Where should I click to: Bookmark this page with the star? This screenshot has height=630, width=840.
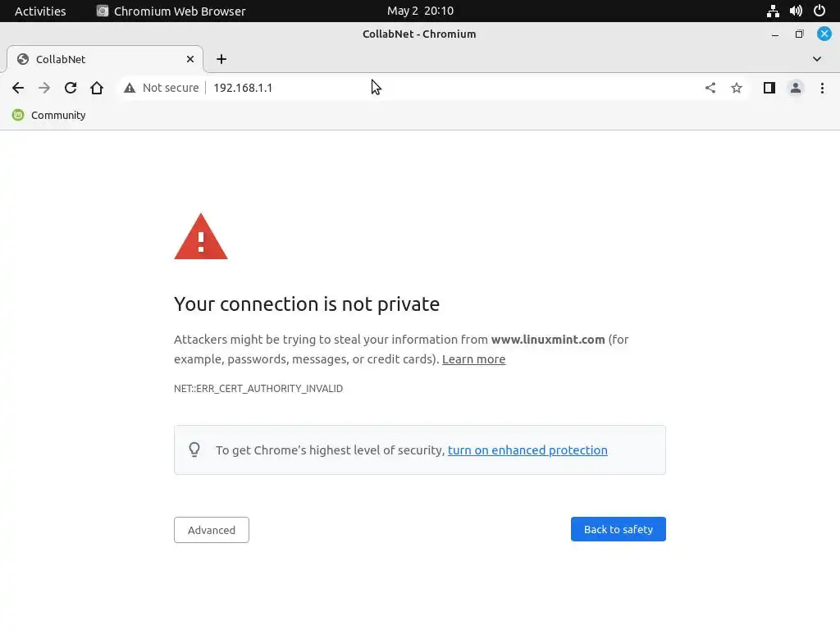click(x=737, y=88)
